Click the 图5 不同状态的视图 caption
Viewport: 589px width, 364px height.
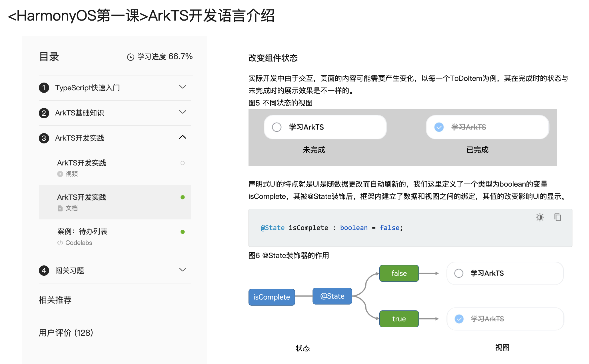click(x=281, y=103)
